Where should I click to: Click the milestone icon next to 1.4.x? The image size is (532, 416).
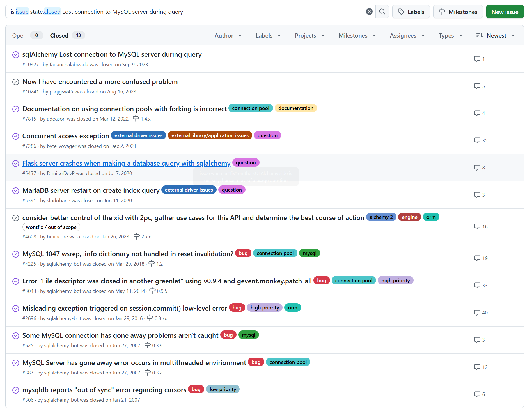tap(136, 119)
